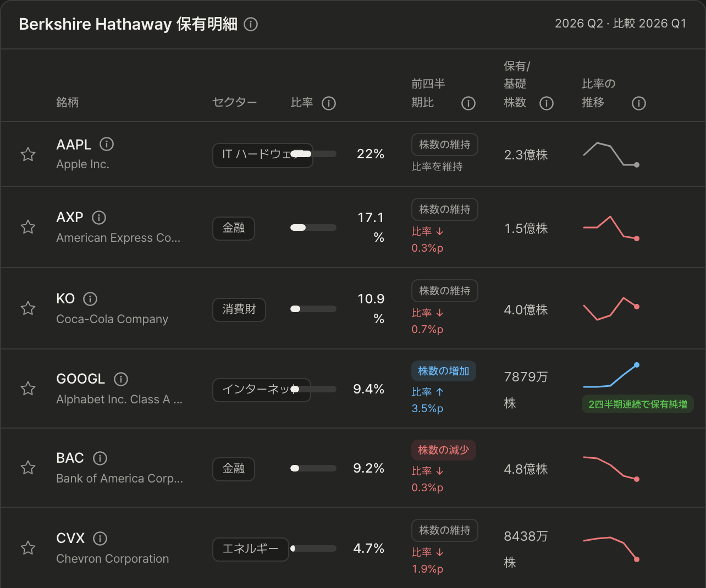Click the 1.5億株 share count
Screen dimensions: 706x588
(526, 229)
